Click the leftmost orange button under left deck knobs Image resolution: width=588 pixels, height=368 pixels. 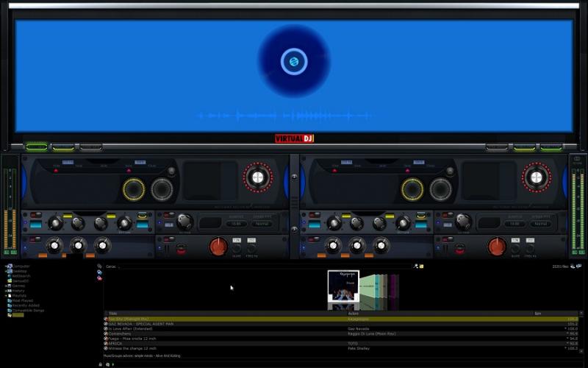pyautogui.click(x=43, y=255)
